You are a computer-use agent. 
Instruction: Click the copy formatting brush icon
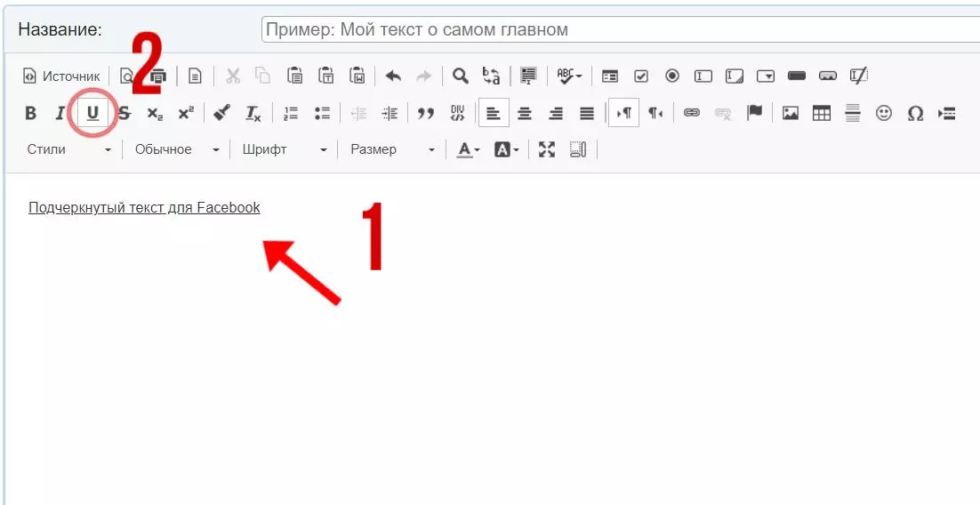(221, 113)
